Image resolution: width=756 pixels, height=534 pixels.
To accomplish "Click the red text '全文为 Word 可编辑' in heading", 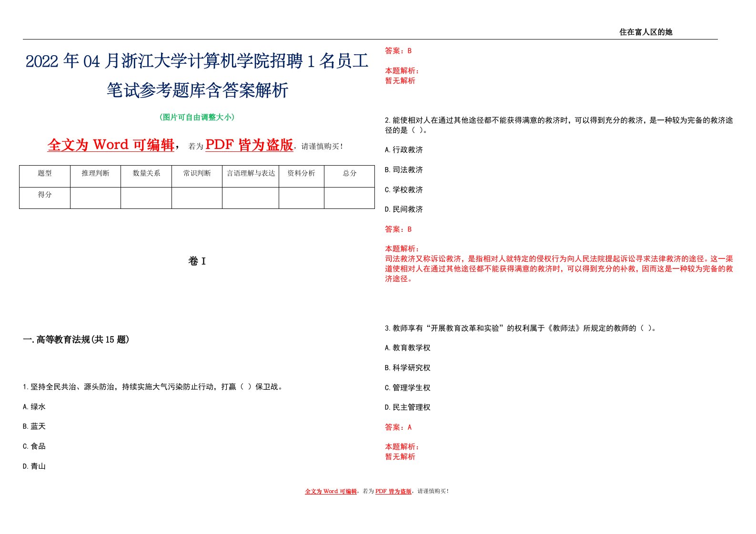I will [x=111, y=145].
